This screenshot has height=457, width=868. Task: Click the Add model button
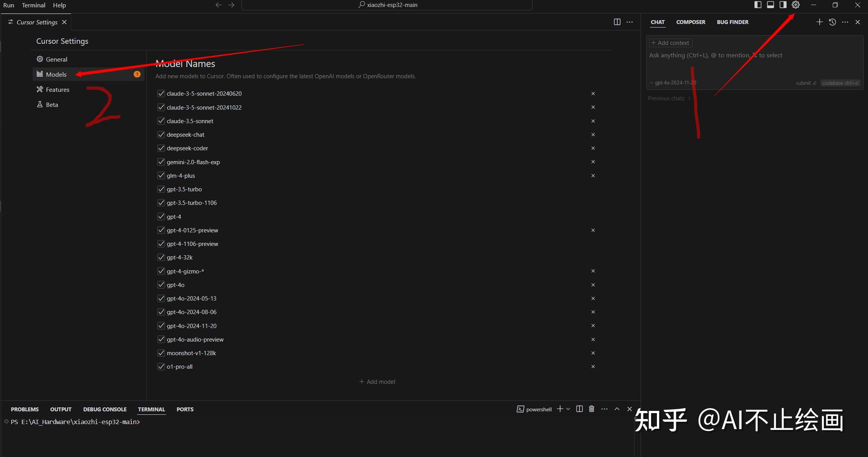[x=377, y=381]
